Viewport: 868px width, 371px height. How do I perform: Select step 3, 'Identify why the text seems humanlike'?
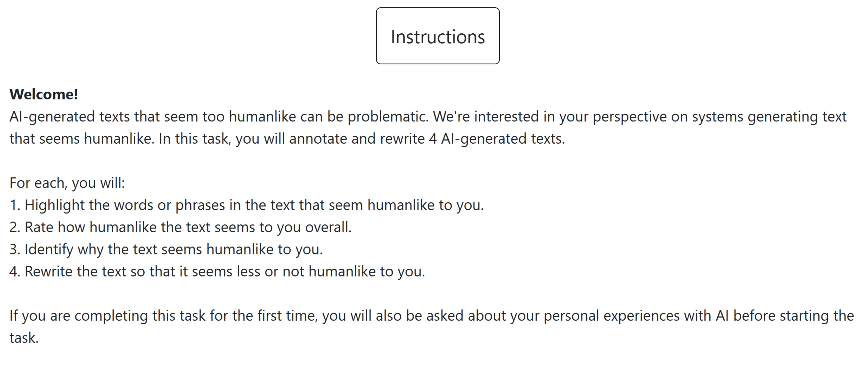pos(166,249)
